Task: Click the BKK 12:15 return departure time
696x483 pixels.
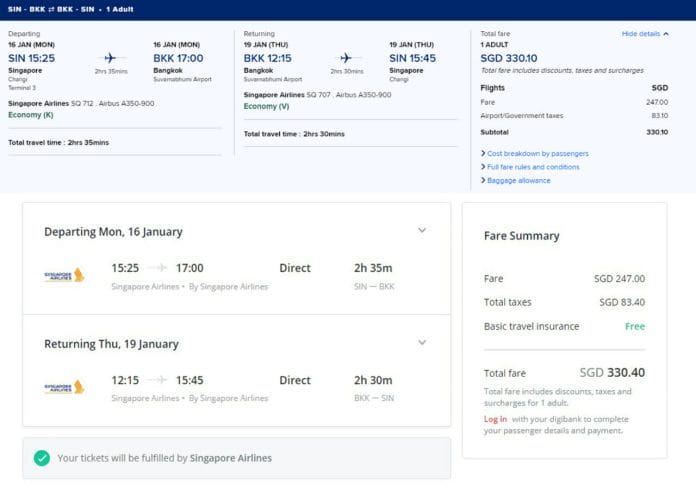Action: coord(268,58)
